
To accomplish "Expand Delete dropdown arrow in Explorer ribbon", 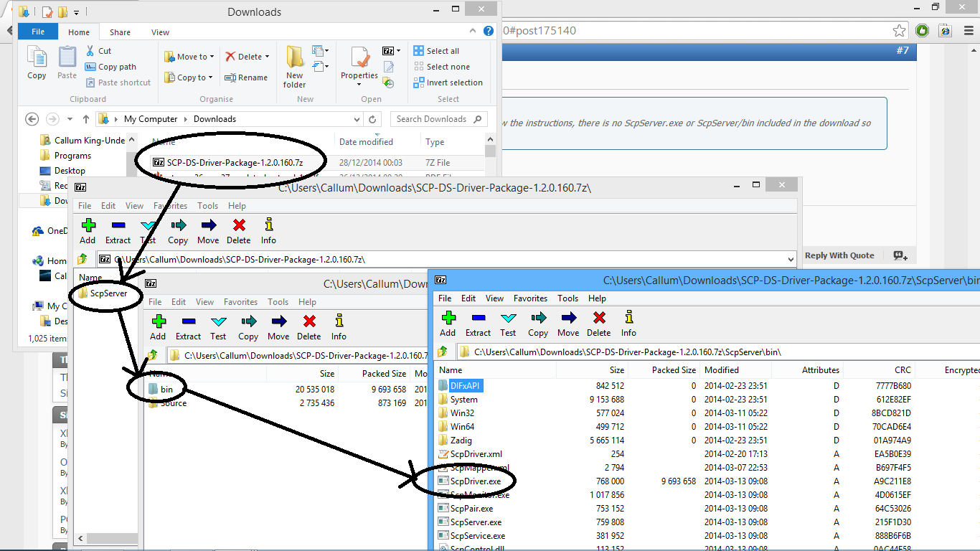I will pos(267,57).
